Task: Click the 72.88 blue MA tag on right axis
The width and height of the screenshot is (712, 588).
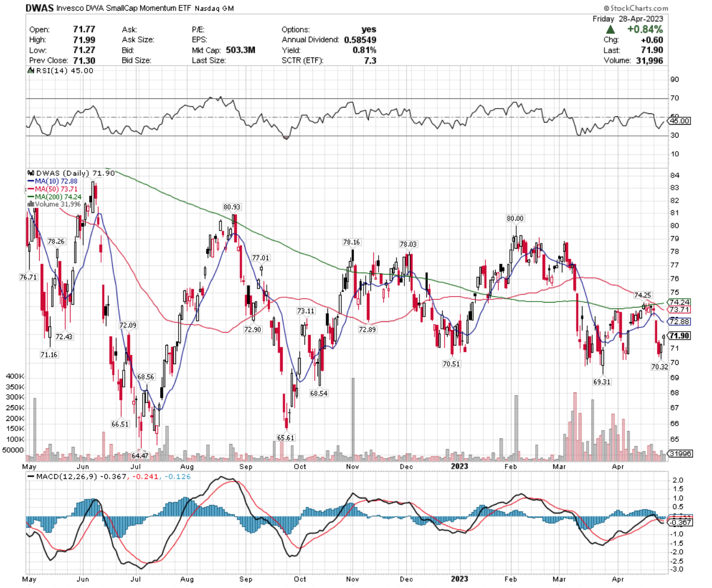Action: coord(679,321)
